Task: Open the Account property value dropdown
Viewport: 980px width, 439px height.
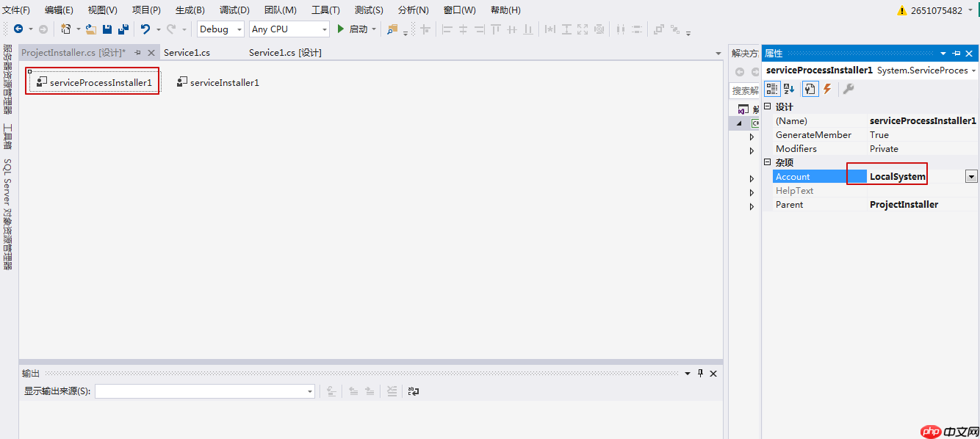Action: [x=971, y=176]
